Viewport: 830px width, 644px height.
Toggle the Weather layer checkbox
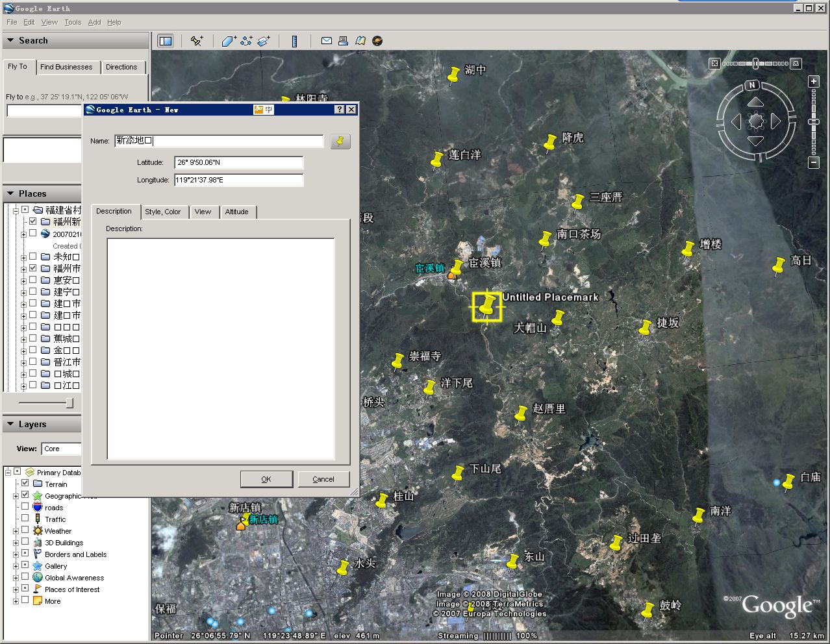pos(25,530)
